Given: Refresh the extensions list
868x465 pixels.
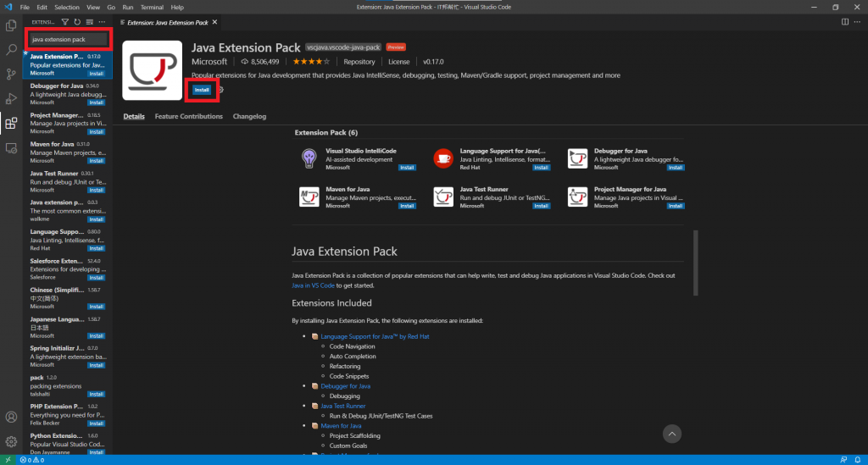Looking at the screenshot, I should click(x=77, y=22).
